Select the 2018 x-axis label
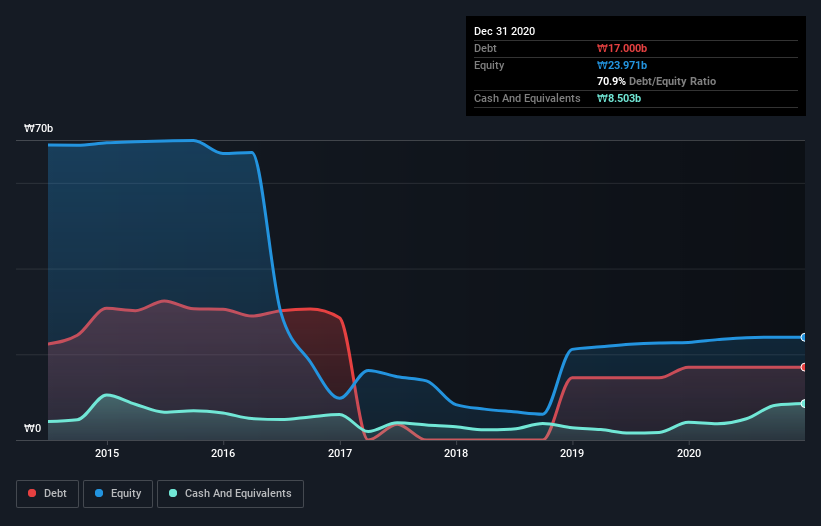The image size is (821, 526). click(456, 453)
